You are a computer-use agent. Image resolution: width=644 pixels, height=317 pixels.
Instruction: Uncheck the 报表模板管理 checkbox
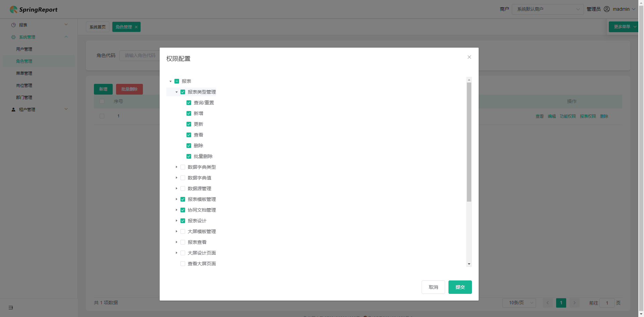(183, 199)
